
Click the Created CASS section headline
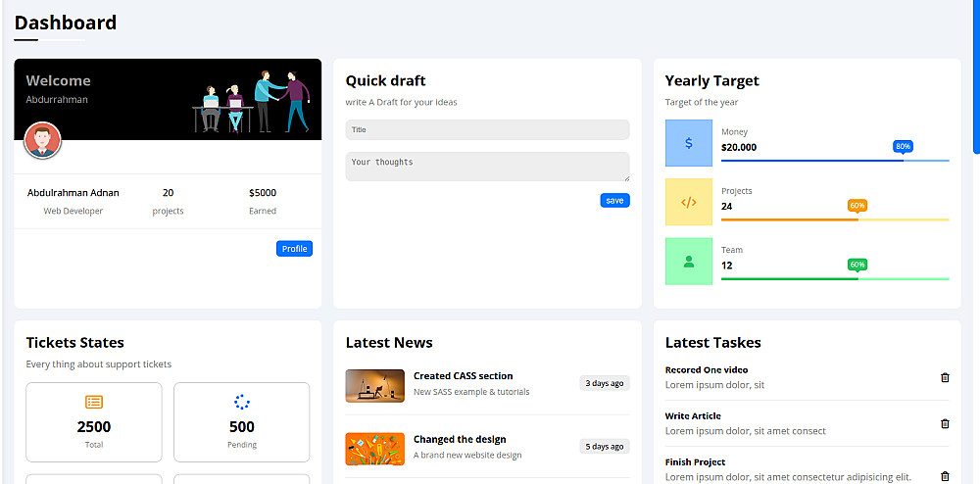464,376
